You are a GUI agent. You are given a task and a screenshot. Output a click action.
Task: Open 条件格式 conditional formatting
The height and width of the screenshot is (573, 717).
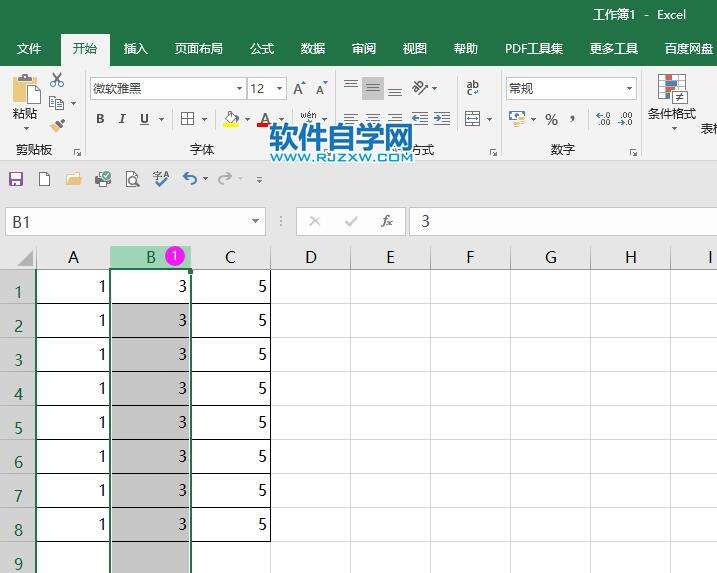(x=671, y=102)
